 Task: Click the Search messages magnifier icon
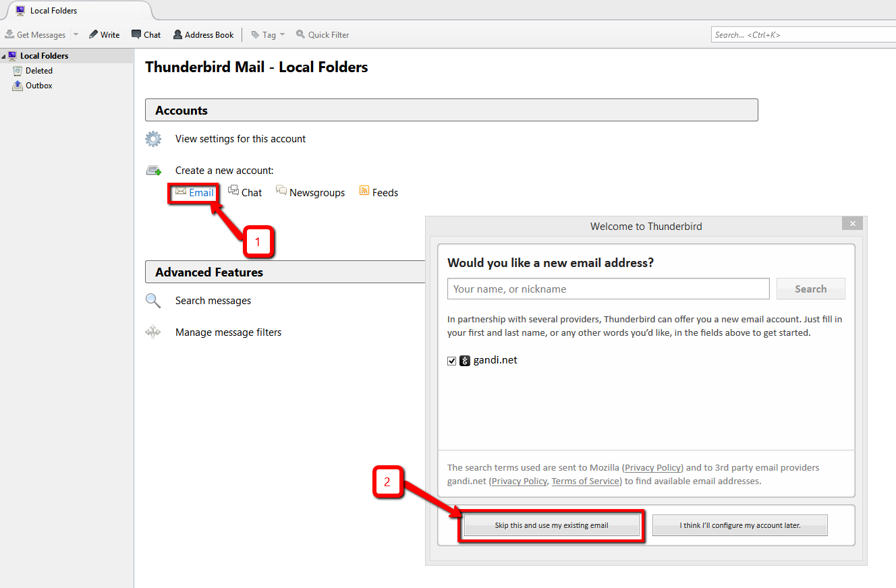pos(153,301)
